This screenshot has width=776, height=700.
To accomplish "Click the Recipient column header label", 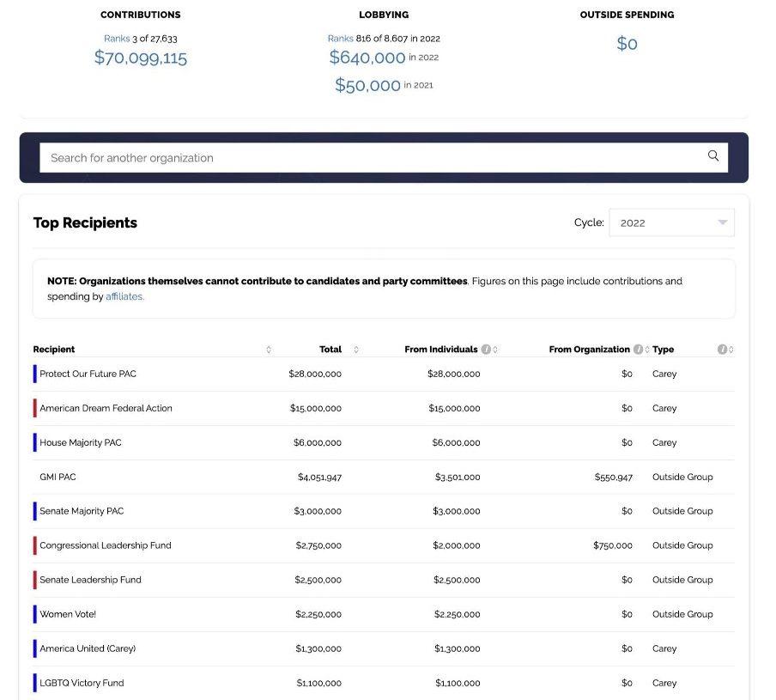I will click(54, 350).
